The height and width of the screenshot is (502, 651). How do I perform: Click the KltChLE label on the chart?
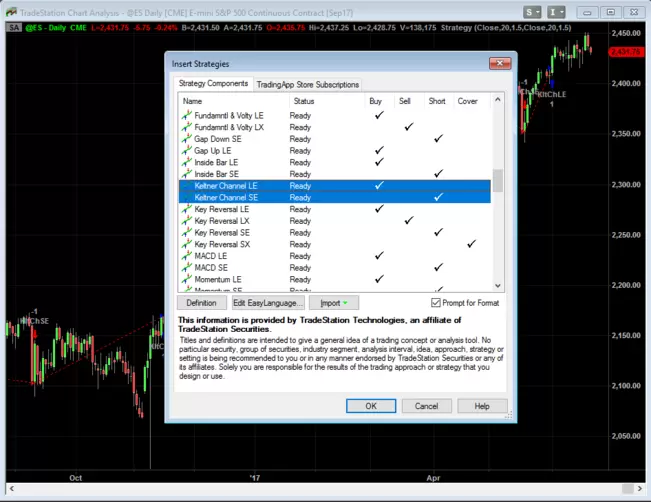[552, 94]
